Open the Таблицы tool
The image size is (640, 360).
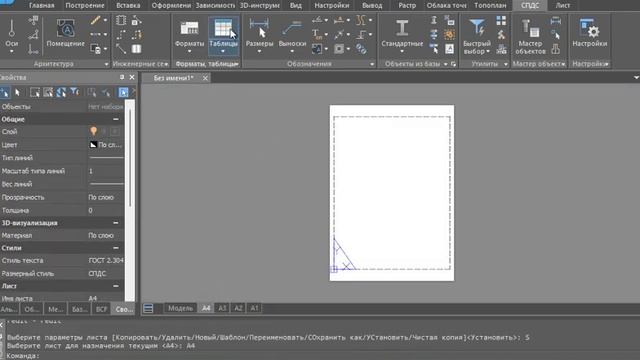click(x=223, y=36)
